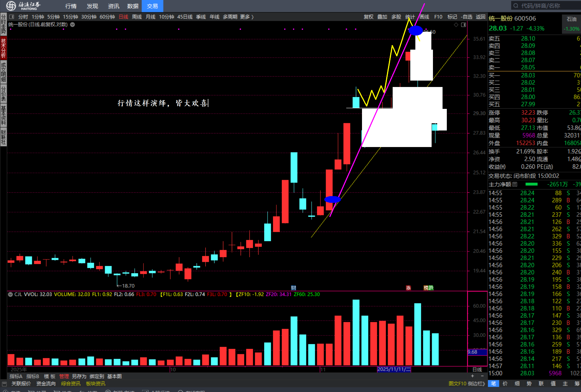Click the blue ellipse near chart top
Viewport: 581px width, 392px height.
pyautogui.click(x=415, y=31)
